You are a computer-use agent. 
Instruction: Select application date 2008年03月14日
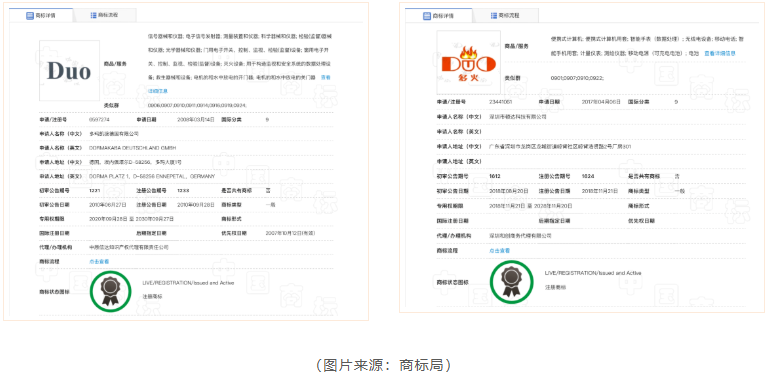(195, 119)
